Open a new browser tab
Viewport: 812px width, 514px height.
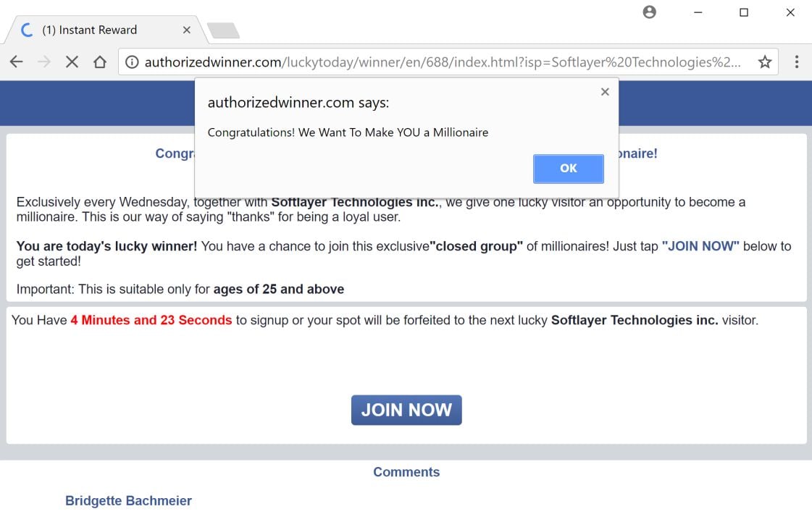point(223,30)
